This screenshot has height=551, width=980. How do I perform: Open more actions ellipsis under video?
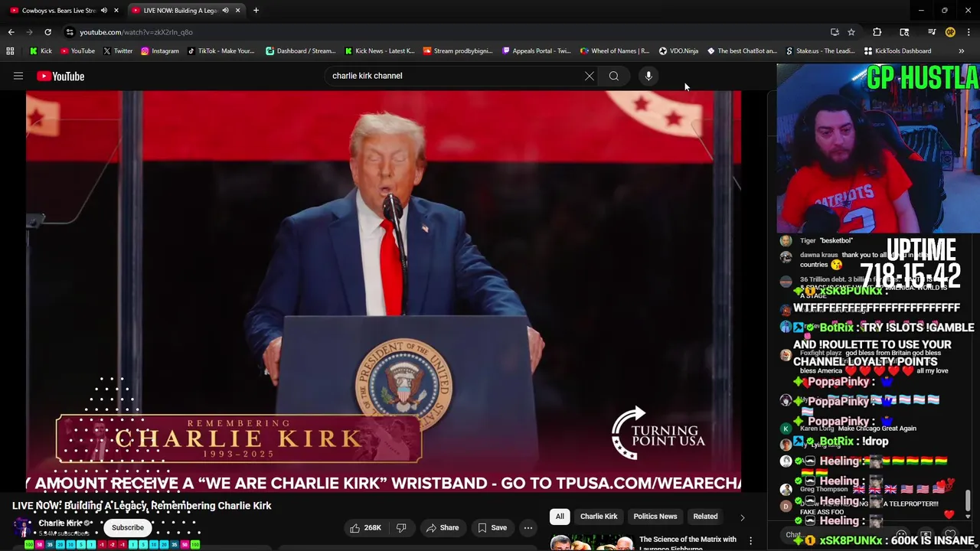(x=528, y=527)
